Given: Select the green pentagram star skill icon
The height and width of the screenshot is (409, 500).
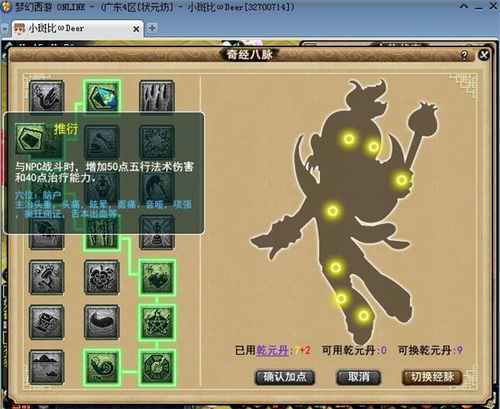Looking at the screenshot, I should (157, 322).
